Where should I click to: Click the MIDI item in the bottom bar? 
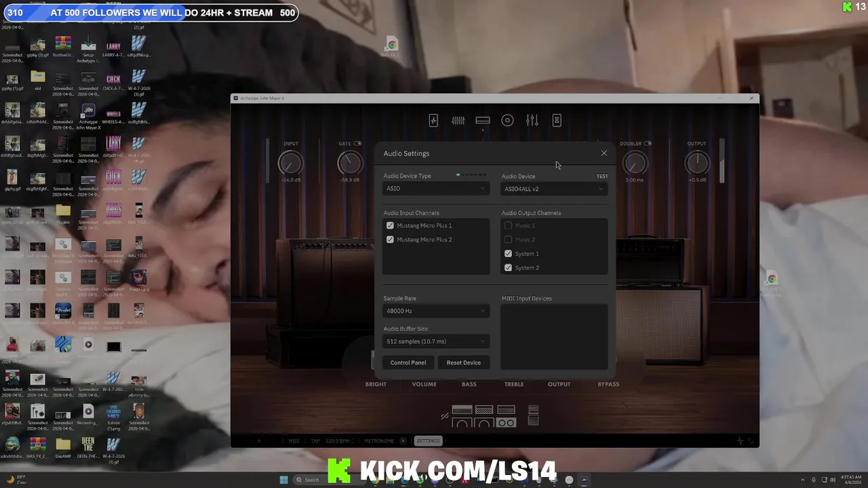tap(294, 441)
